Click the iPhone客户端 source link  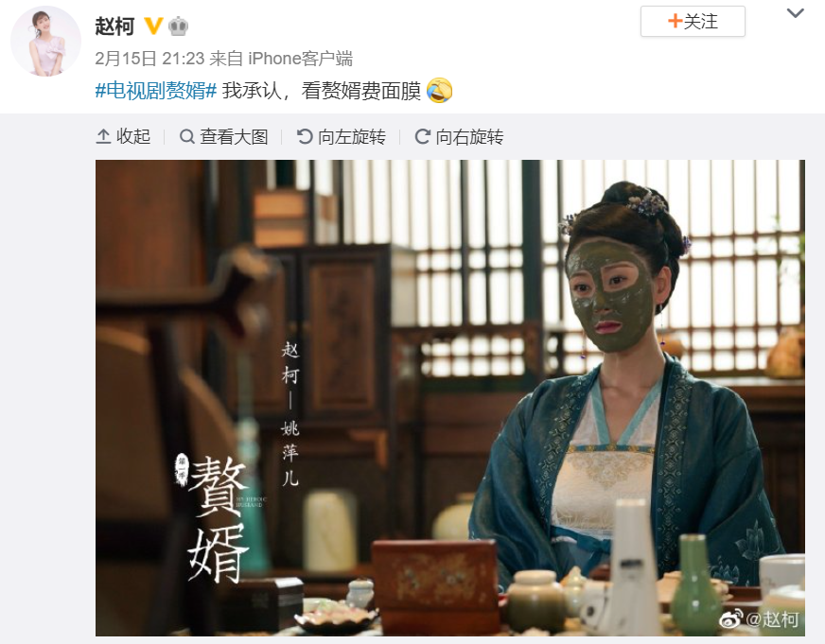click(x=300, y=59)
